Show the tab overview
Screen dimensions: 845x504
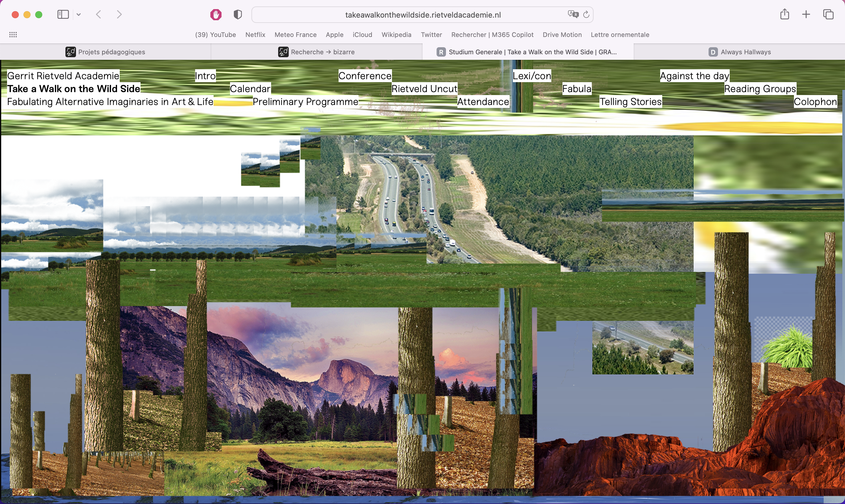click(828, 14)
